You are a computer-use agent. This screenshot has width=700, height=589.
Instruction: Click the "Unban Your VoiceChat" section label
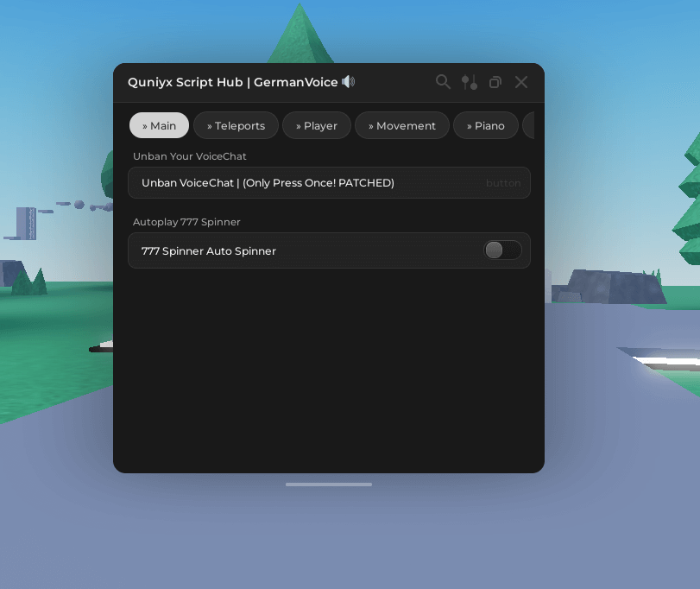pyautogui.click(x=190, y=156)
